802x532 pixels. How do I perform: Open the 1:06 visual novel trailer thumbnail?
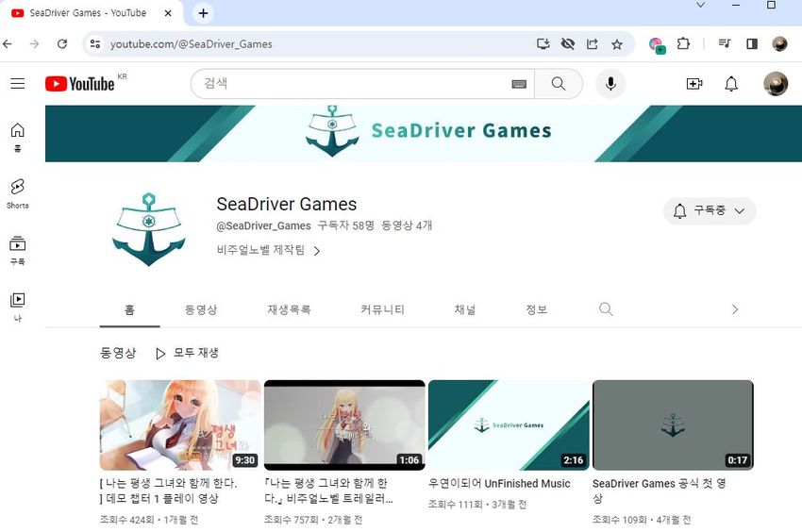click(x=344, y=425)
